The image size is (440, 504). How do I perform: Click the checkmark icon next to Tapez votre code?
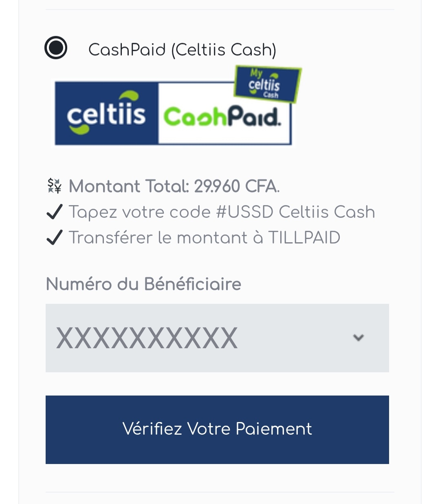click(x=55, y=212)
